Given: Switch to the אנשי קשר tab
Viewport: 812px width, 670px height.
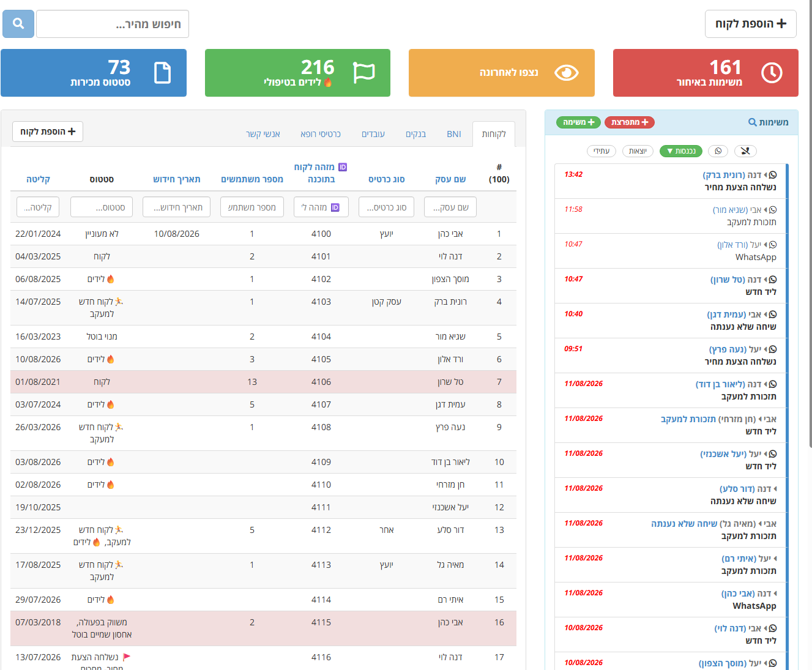Looking at the screenshot, I should (263, 134).
